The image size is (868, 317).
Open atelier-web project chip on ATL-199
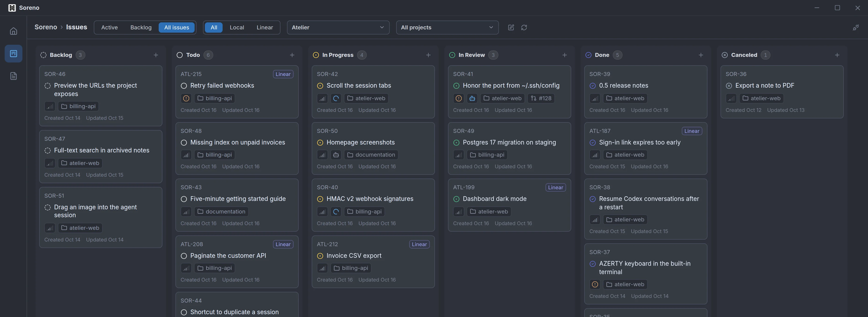(489, 212)
